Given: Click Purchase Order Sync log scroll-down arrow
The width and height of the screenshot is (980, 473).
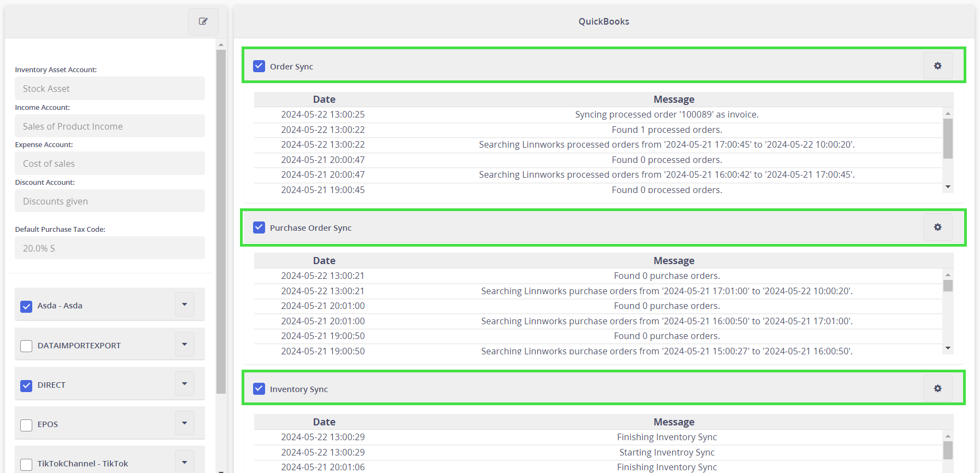Looking at the screenshot, I should (948, 348).
